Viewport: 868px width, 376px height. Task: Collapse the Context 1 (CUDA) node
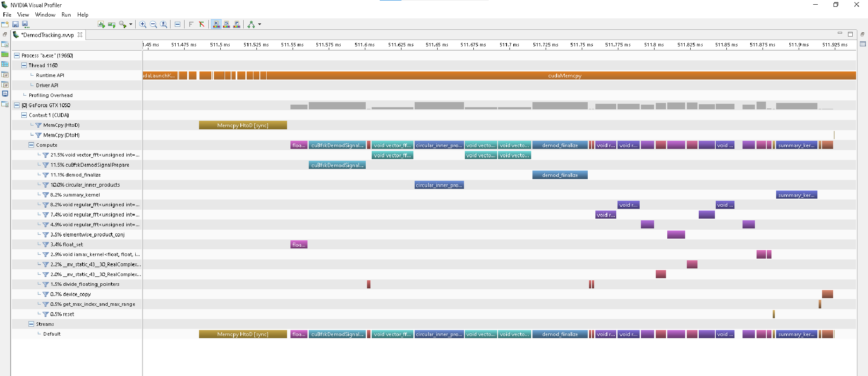(24, 115)
